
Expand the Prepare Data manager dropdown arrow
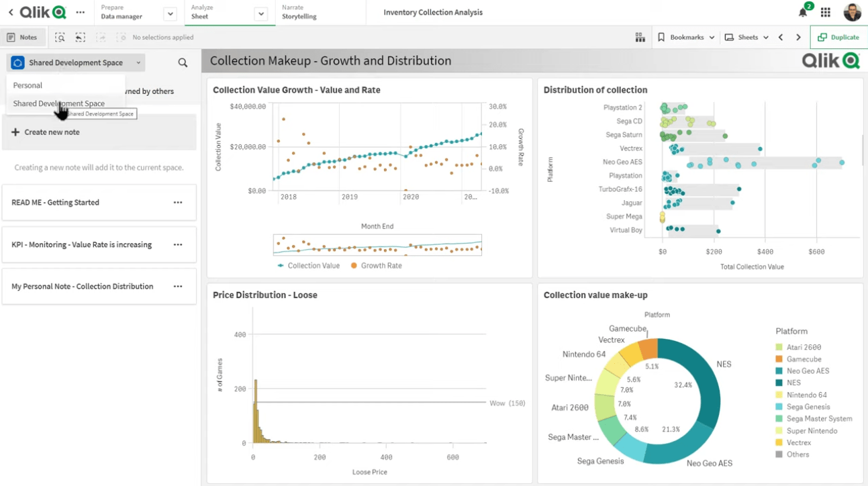(x=171, y=13)
